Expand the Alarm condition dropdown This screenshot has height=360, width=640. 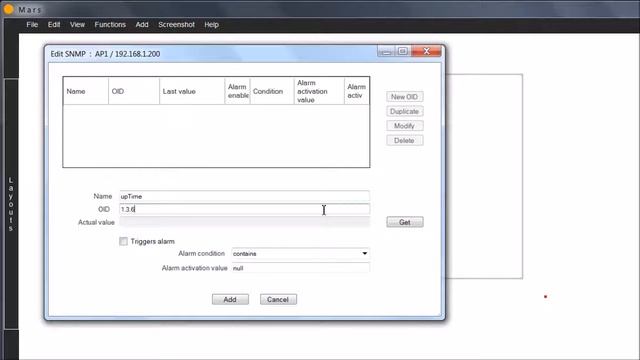coord(364,253)
